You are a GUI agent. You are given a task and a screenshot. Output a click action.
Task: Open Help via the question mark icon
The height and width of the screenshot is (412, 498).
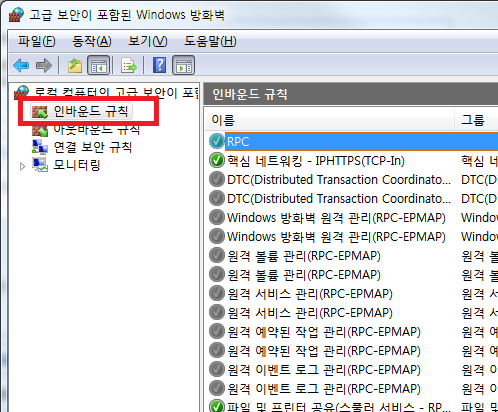[x=159, y=65]
